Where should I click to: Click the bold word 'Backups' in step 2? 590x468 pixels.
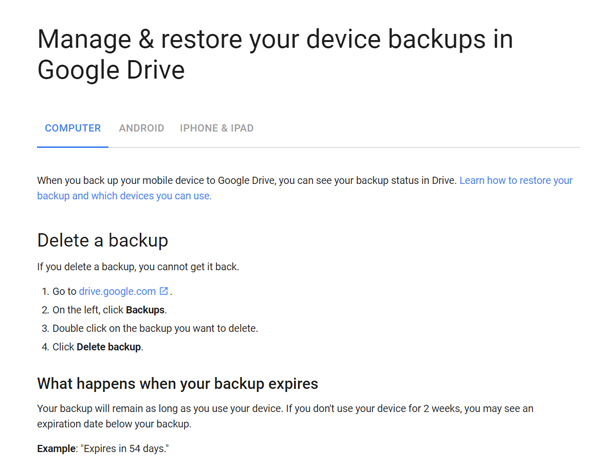click(x=145, y=310)
